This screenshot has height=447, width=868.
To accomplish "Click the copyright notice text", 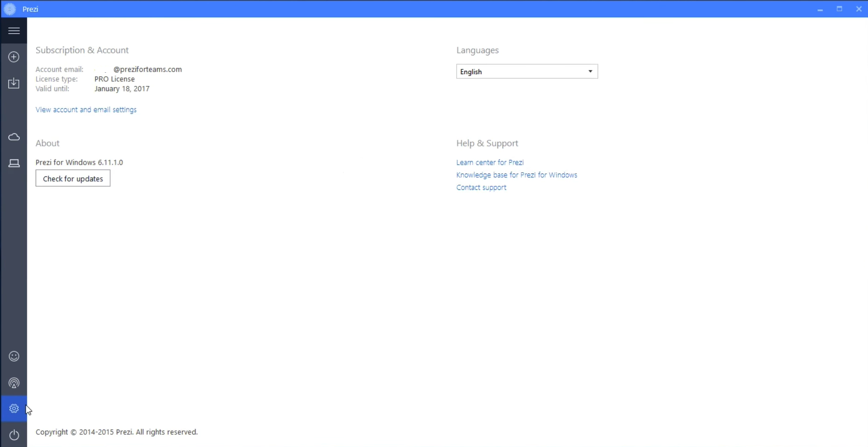I will 117,432.
